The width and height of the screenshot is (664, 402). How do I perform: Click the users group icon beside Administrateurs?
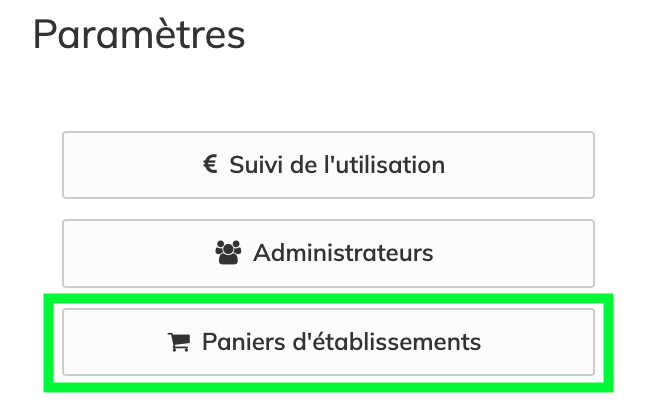(229, 253)
